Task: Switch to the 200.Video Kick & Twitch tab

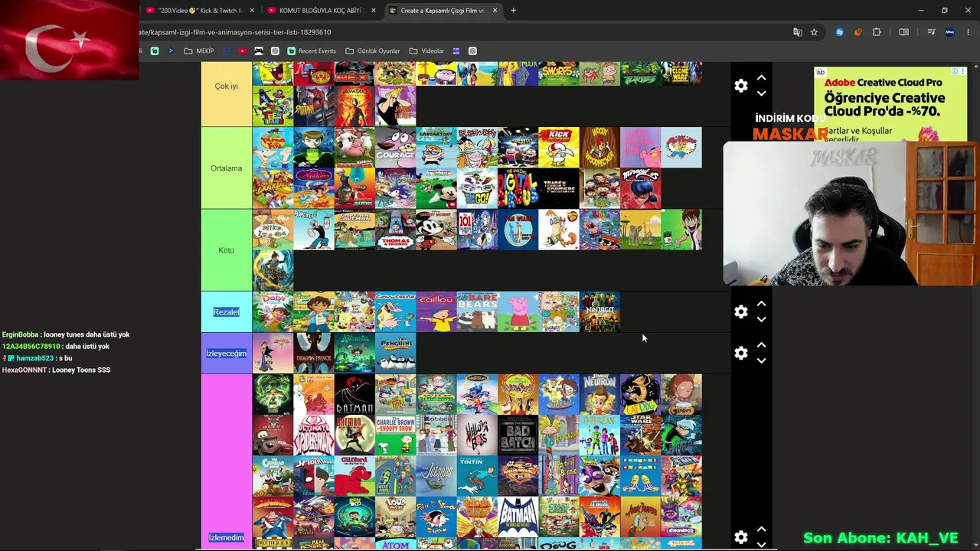Action: click(201, 11)
